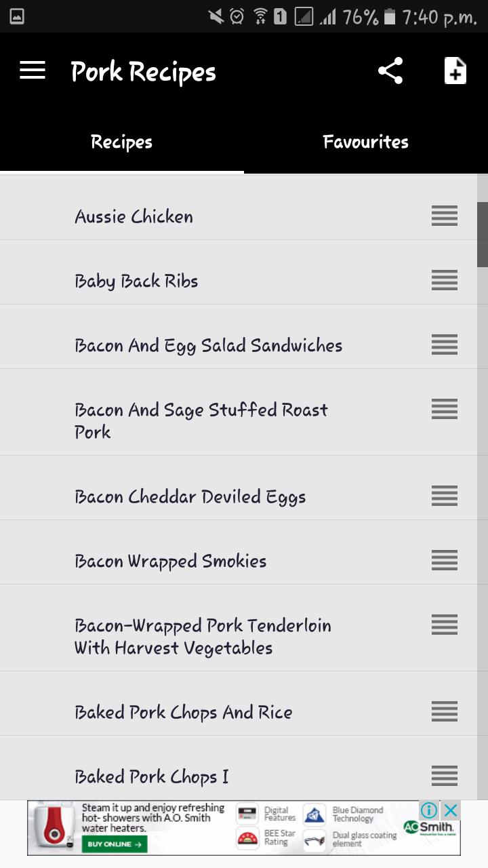Open options for Bacon Wrapped Smokies
Viewport: 488px width, 868px height.
click(x=444, y=560)
